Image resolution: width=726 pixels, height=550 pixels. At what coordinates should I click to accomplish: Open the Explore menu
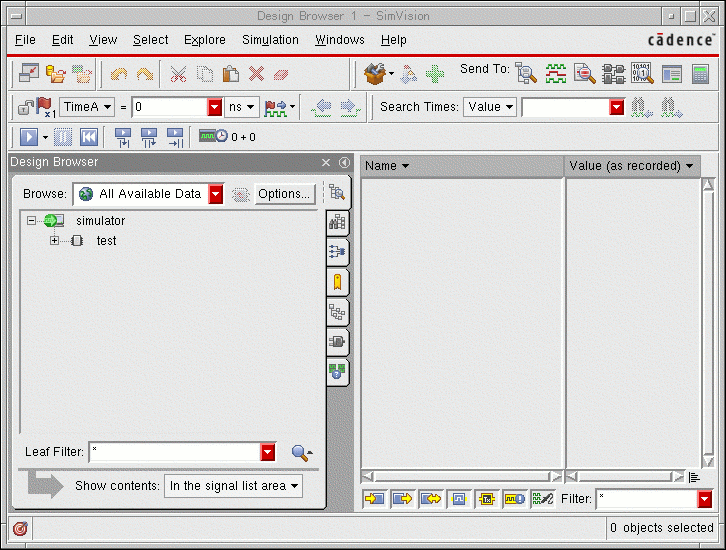tap(205, 40)
